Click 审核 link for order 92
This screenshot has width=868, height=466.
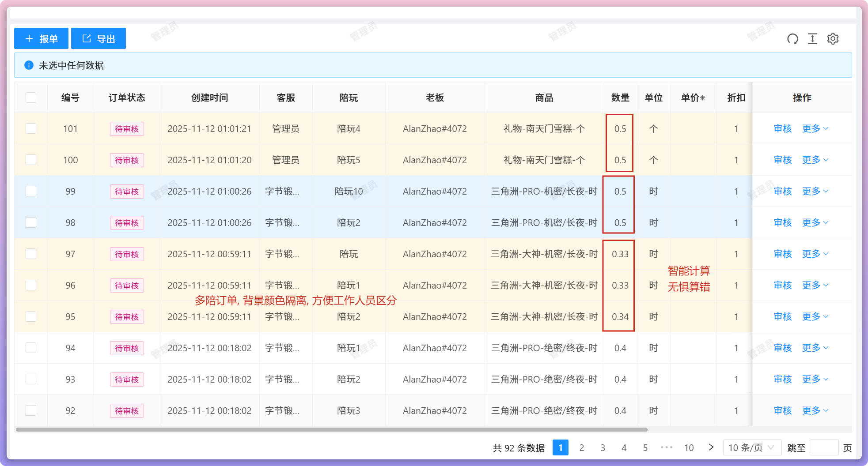[782, 410]
